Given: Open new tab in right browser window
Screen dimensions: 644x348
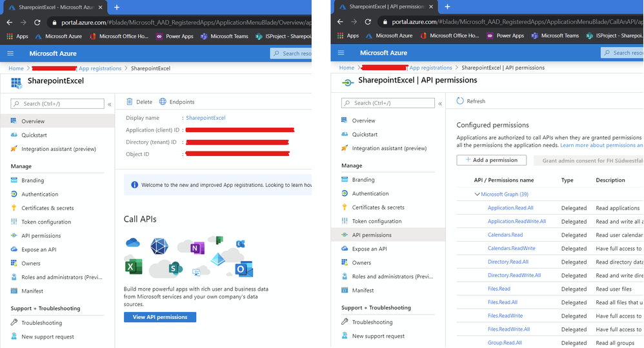Looking at the screenshot, I should [447, 6].
